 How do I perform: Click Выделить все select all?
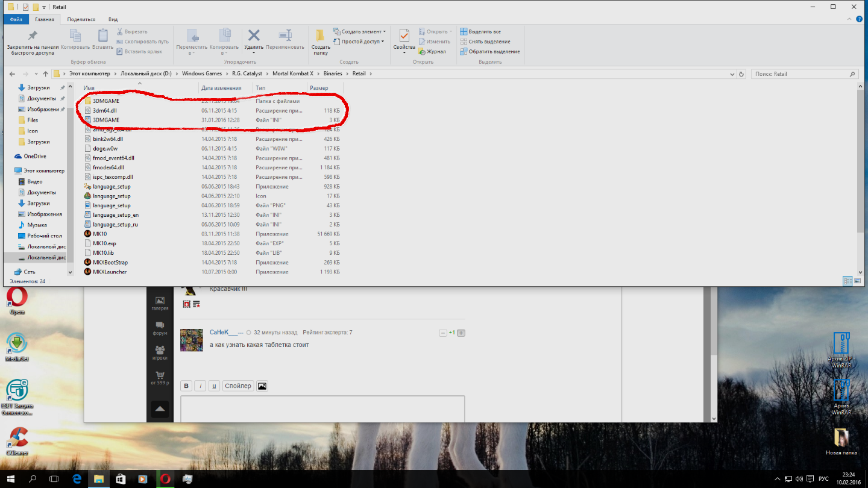click(480, 31)
